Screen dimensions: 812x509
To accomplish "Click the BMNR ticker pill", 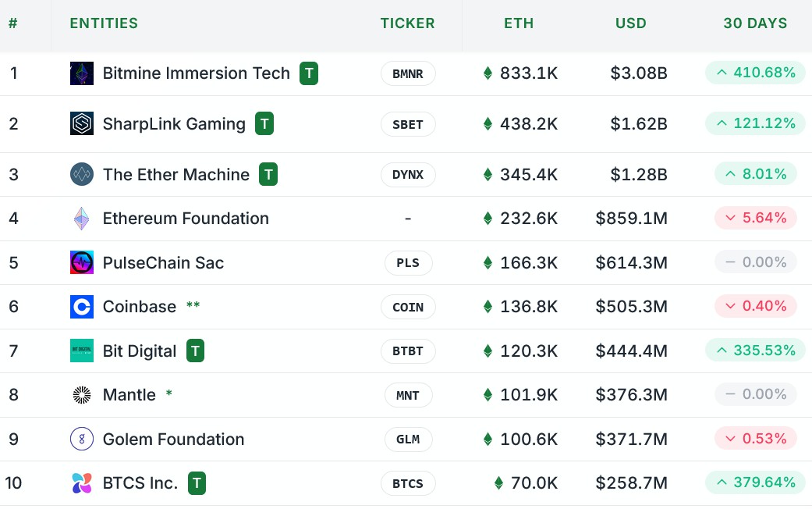I will [x=408, y=74].
